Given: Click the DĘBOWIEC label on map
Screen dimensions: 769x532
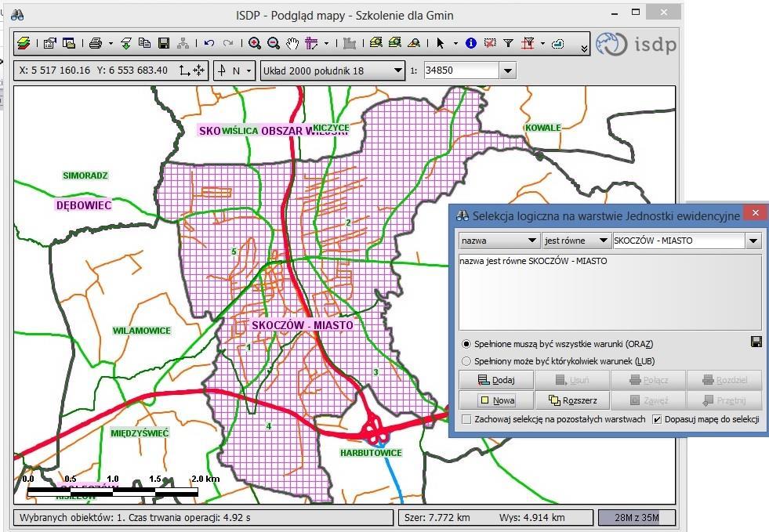Looking at the screenshot, I should click(x=84, y=205).
